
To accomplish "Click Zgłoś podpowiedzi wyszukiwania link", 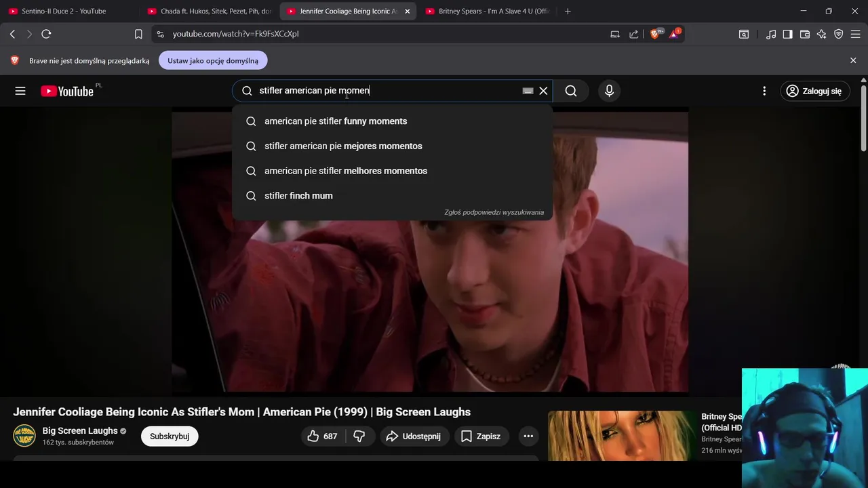I will click(x=494, y=212).
